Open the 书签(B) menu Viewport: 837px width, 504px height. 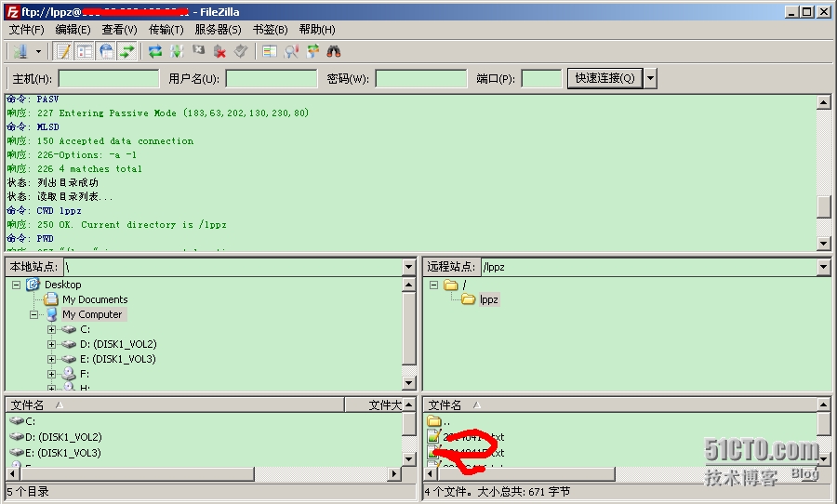coord(270,30)
